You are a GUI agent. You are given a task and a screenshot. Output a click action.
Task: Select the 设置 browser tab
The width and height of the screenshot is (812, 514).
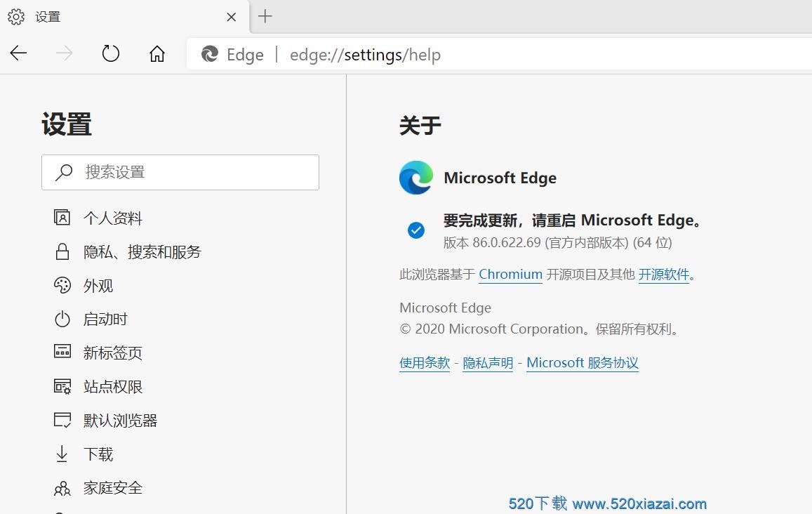pos(124,17)
